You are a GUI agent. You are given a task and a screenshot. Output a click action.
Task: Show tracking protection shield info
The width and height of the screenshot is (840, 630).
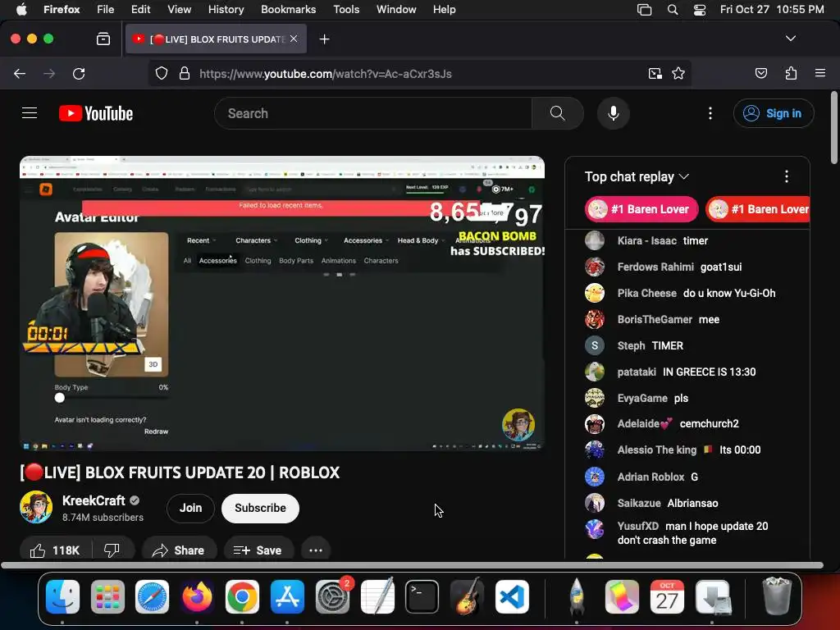tap(162, 73)
